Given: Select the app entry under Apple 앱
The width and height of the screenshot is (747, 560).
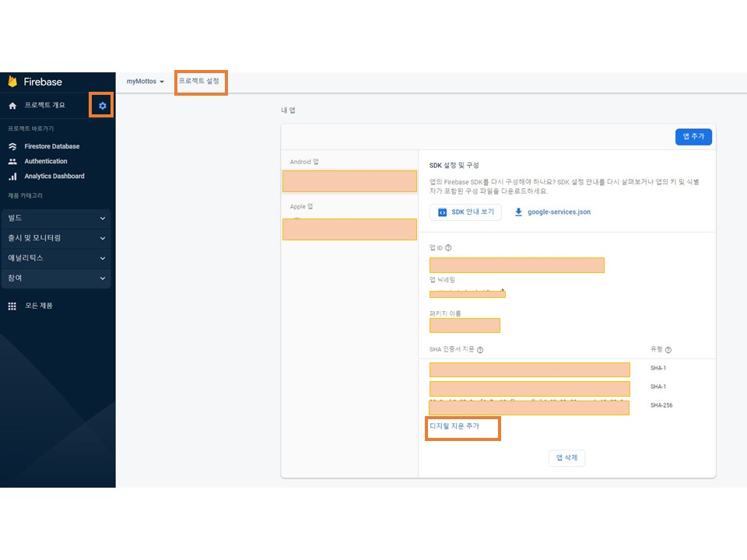Looking at the screenshot, I should (x=349, y=229).
